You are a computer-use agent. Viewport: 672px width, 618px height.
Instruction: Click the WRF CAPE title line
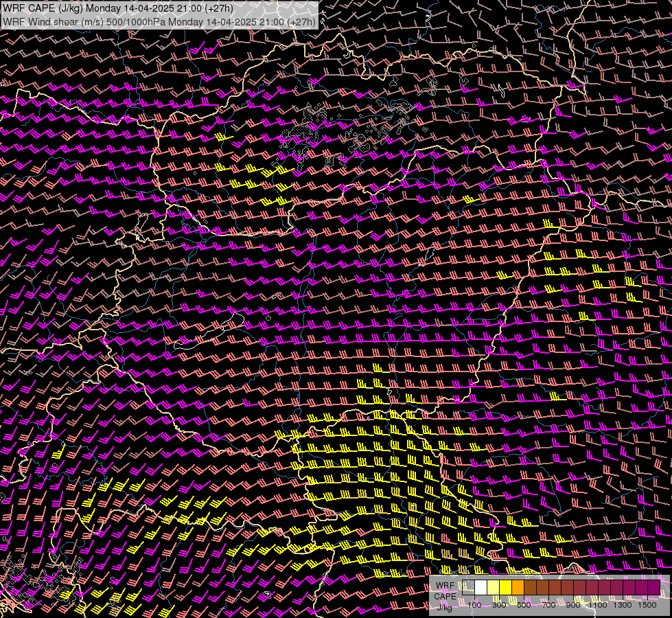point(118,8)
